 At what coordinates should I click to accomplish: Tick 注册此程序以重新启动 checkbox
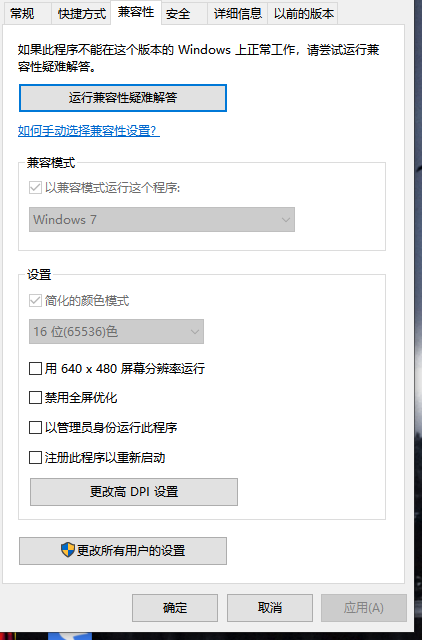point(35,458)
